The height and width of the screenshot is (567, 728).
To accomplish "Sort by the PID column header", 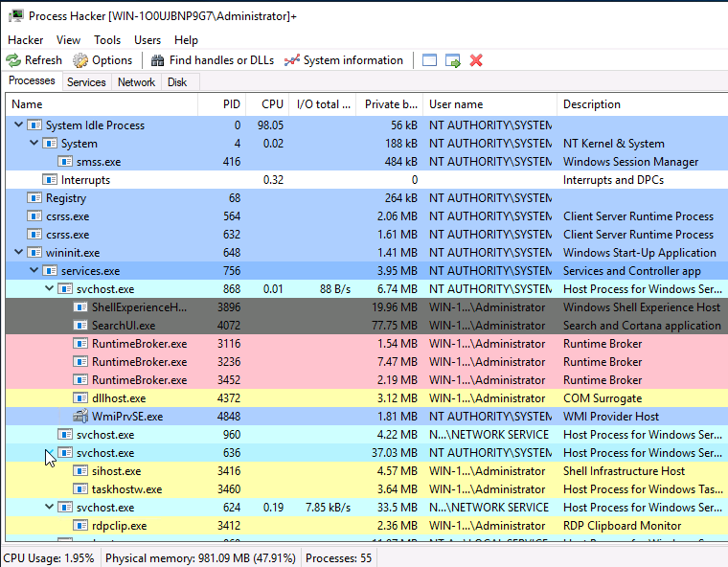I will (222, 104).
